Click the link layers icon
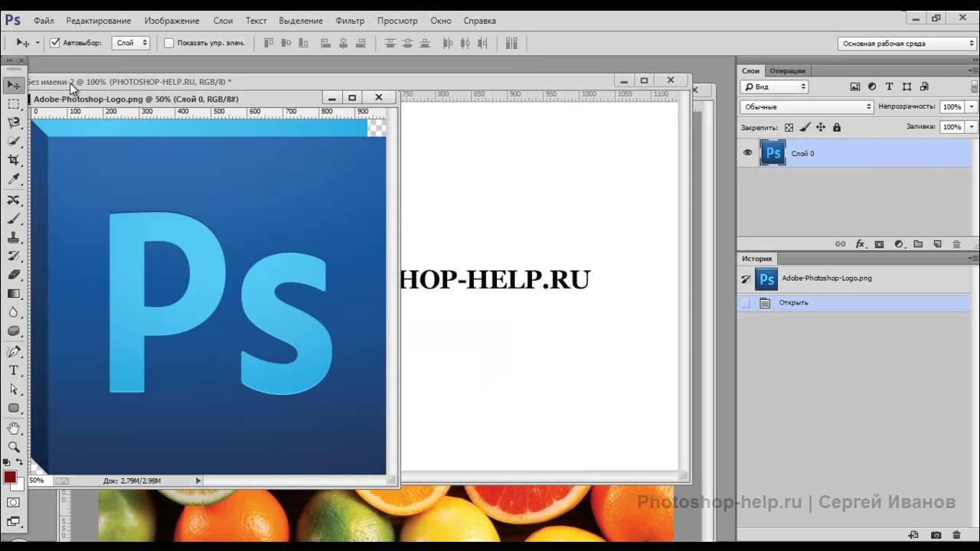Image resolution: width=980 pixels, height=551 pixels. coord(840,244)
